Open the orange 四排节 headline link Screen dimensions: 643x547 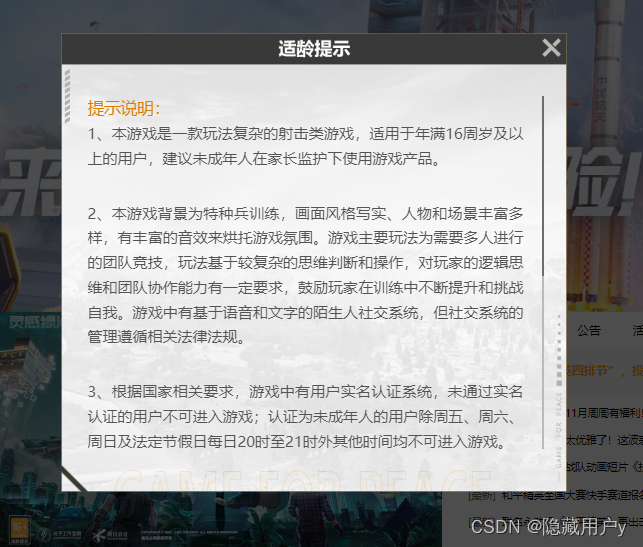(x=604, y=371)
